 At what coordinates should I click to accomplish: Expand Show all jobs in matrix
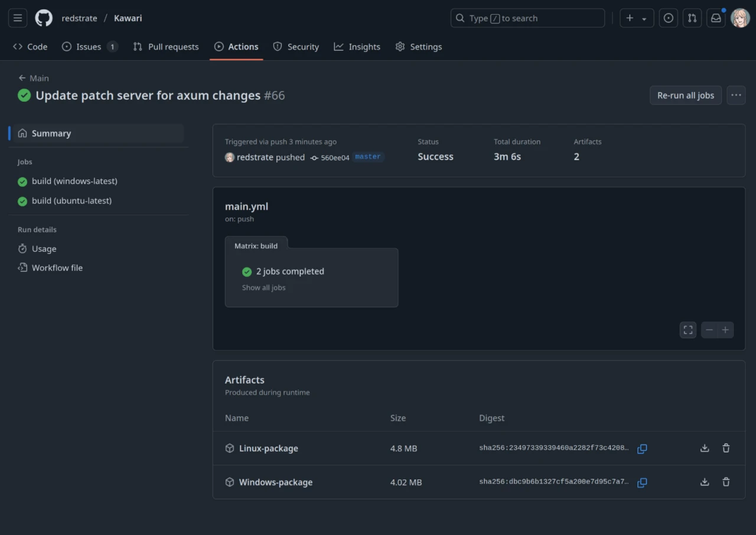coord(263,287)
